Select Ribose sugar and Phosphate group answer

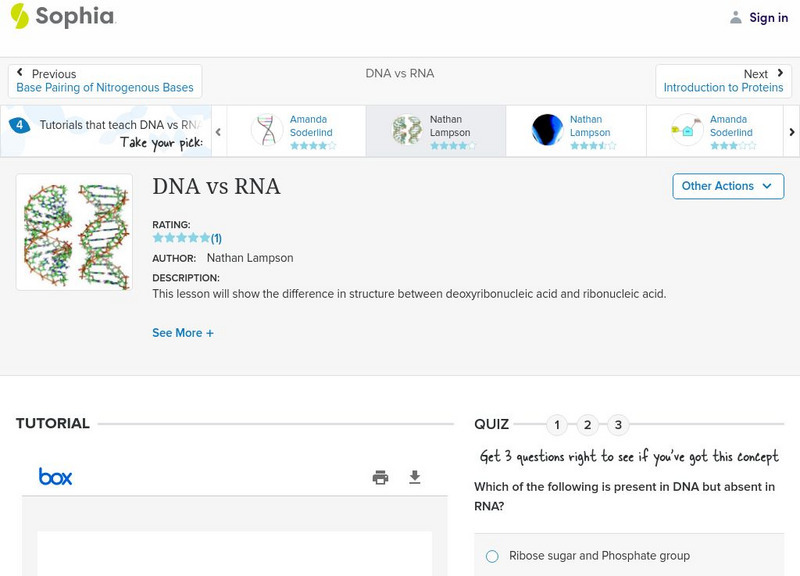(x=492, y=556)
